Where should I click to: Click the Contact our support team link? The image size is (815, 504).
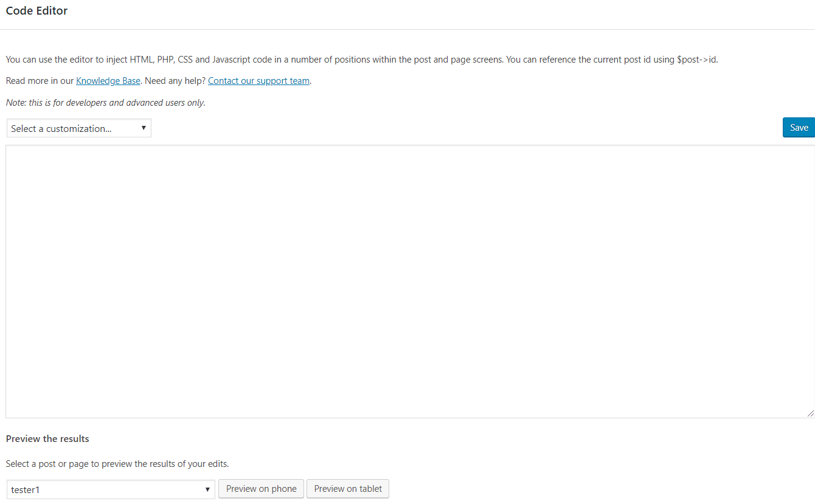[258, 81]
